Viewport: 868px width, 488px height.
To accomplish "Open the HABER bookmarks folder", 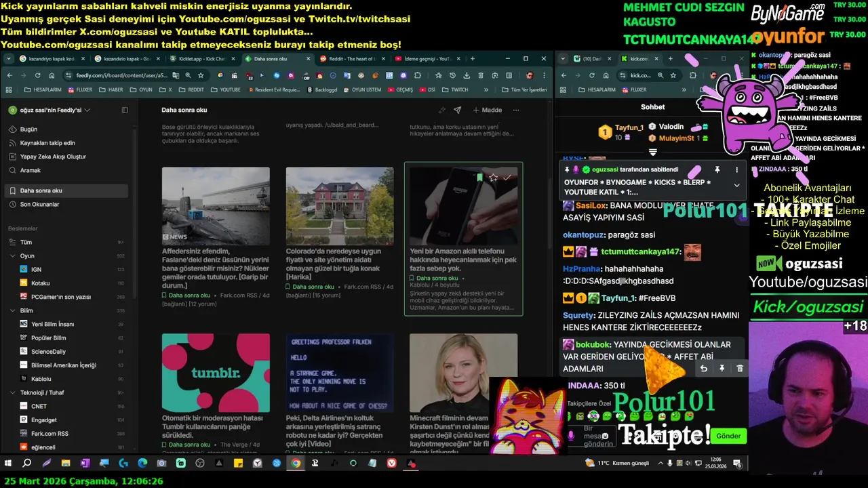I will coord(111,89).
